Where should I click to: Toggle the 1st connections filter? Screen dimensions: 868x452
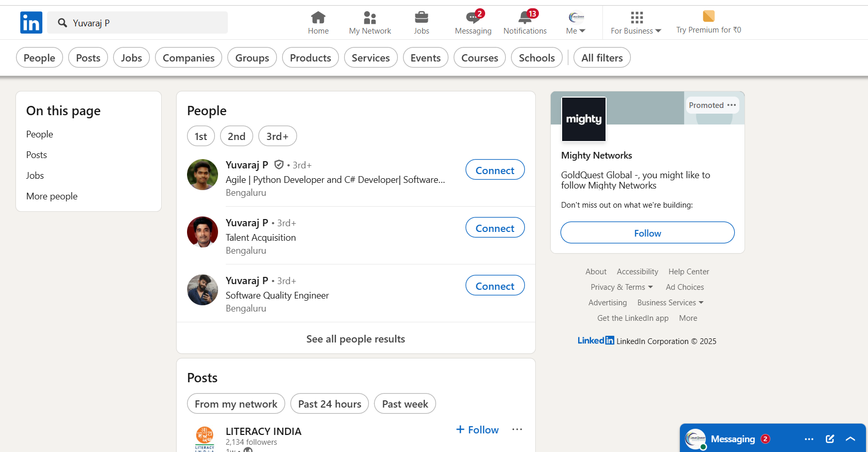(201, 136)
